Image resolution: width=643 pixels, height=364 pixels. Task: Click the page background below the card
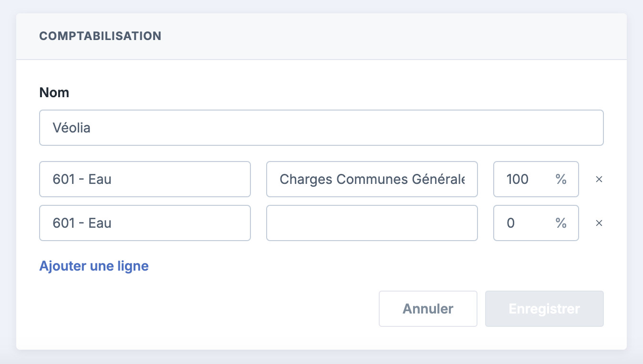pyautogui.click(x=321, y=357)
